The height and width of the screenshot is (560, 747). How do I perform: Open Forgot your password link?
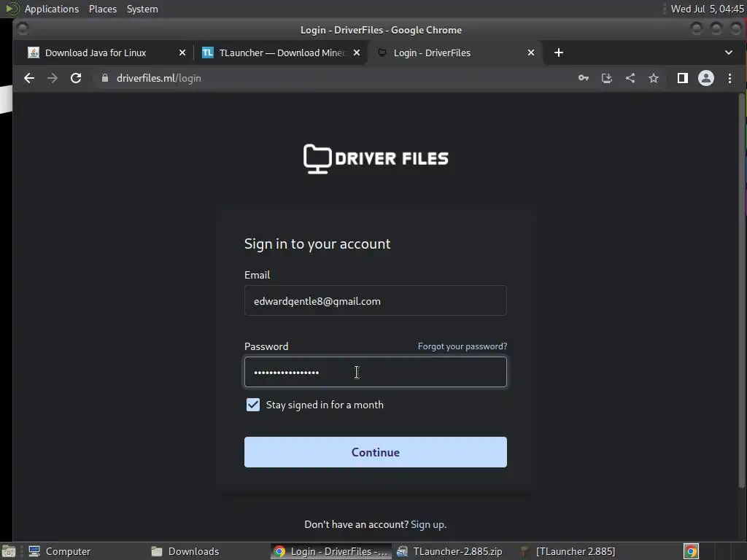tap(462, 346)
